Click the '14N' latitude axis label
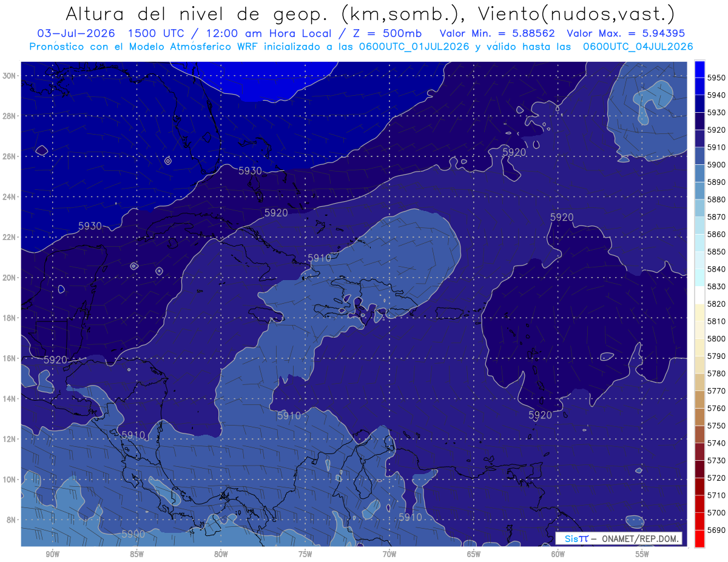This screenshot has width=728, height=562. [8, 398]
